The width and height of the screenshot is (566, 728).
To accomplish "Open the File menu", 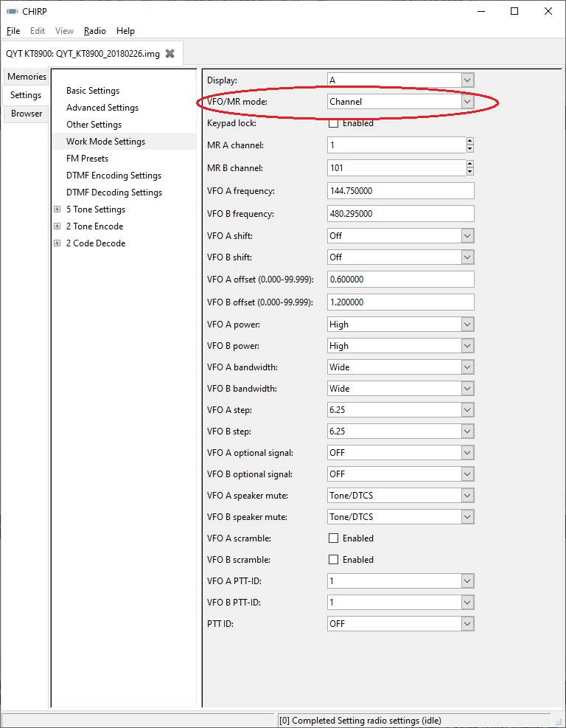I will click(13, 31).
